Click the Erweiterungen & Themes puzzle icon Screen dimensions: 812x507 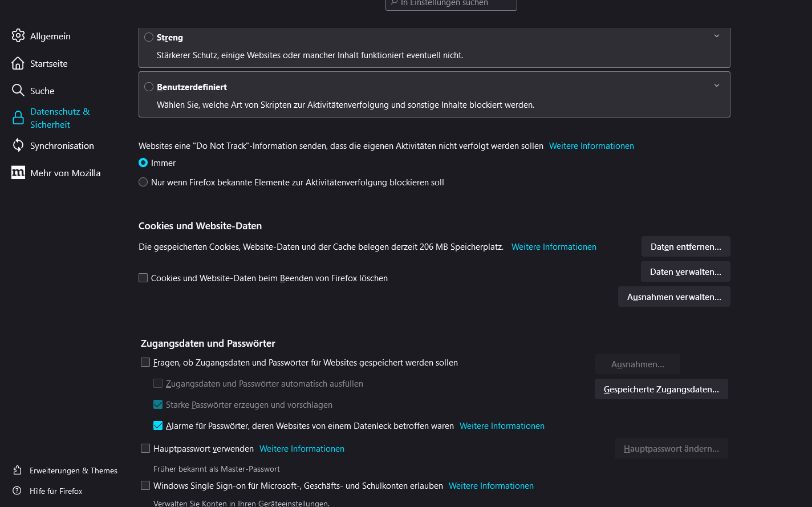(18, 471)
